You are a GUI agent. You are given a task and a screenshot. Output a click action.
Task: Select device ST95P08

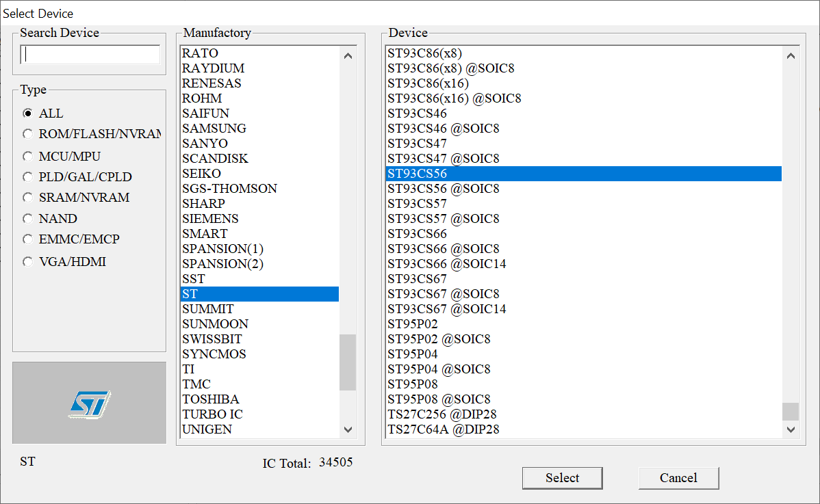coord(584,384)
